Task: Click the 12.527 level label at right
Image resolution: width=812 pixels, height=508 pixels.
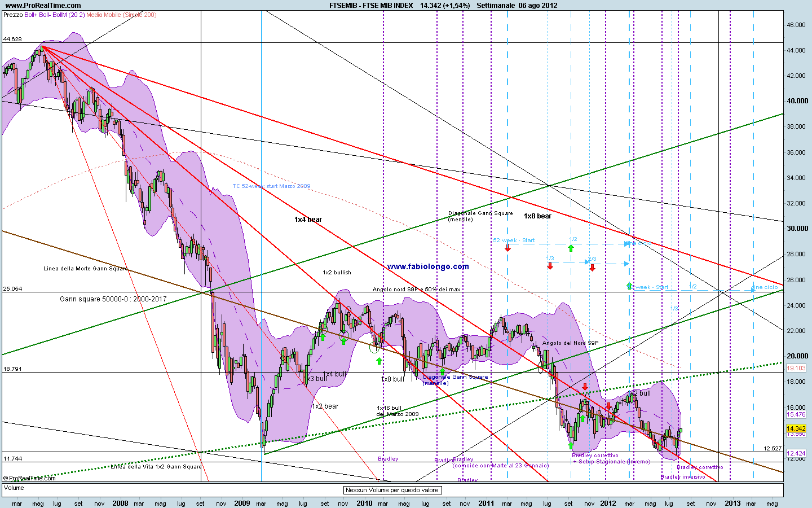Action: [773, 449]
